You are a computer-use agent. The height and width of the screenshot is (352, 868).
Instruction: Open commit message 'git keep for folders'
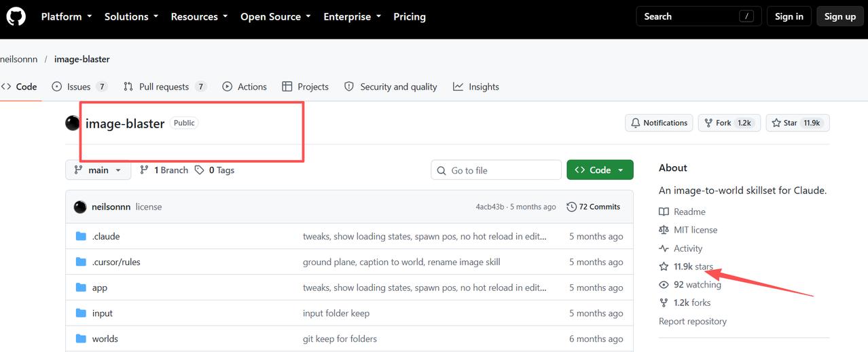point(340,338)
